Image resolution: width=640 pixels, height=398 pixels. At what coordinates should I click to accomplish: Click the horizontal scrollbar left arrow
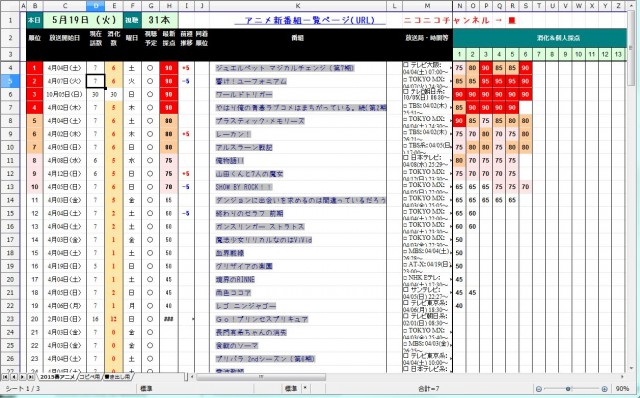coord(193,376)
